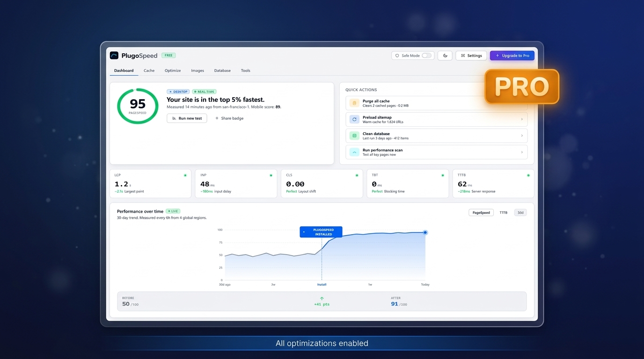
Task: Select the 30d time range
Action: tap(520, 213)
